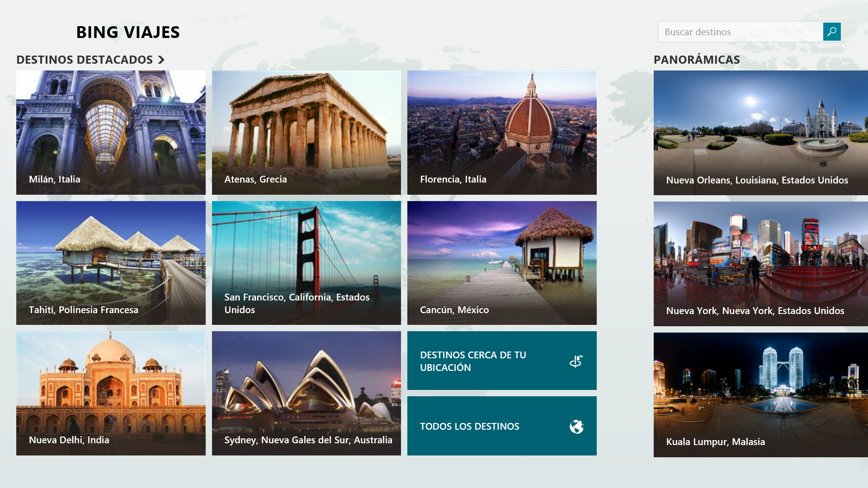The width and height of the screenshot is (868, 488).
Task: Select the San Francisco, California tile
Action: [x=306, y=263]
